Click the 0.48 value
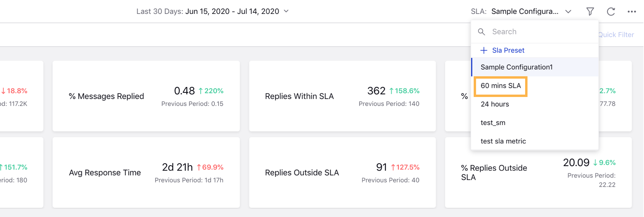The width and height of the screenshot is (644, 217). pyautogui.click(x=184, y=91)
